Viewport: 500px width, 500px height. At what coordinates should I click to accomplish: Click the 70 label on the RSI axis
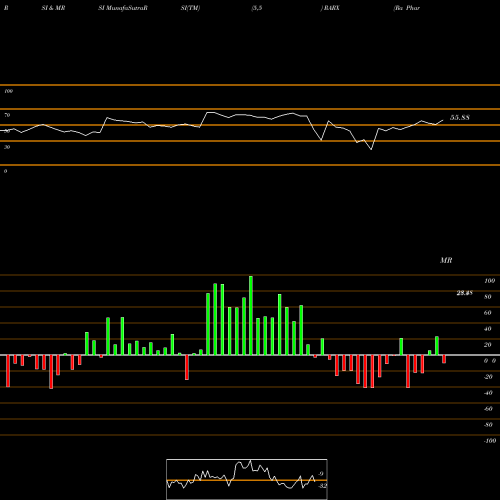coord(7,115)
